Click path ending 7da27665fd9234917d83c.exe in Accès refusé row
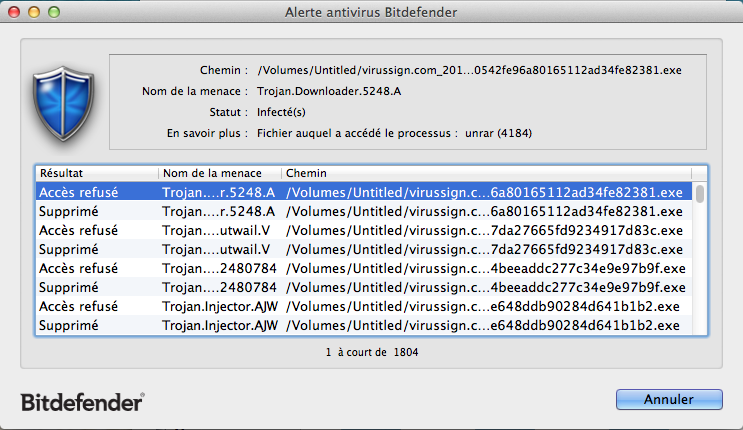The width and height of the screenshot is (743, 430). (484, 230)
